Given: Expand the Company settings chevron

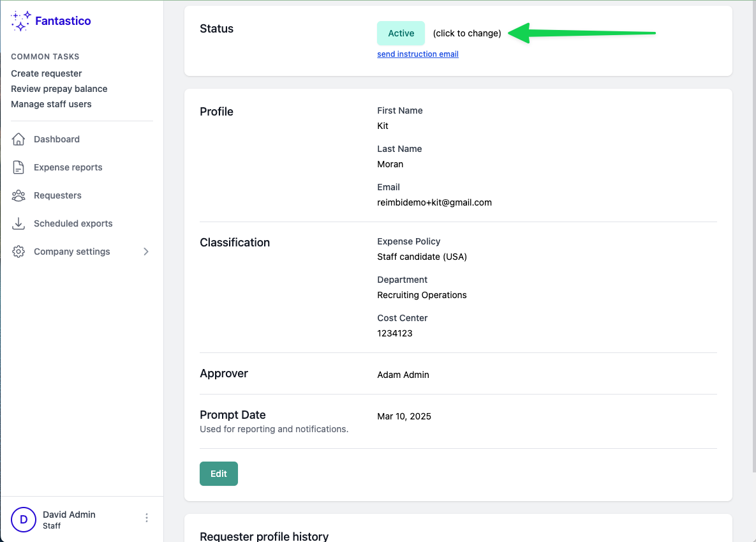Looking at the screenshot, I should tap(145, 252).
